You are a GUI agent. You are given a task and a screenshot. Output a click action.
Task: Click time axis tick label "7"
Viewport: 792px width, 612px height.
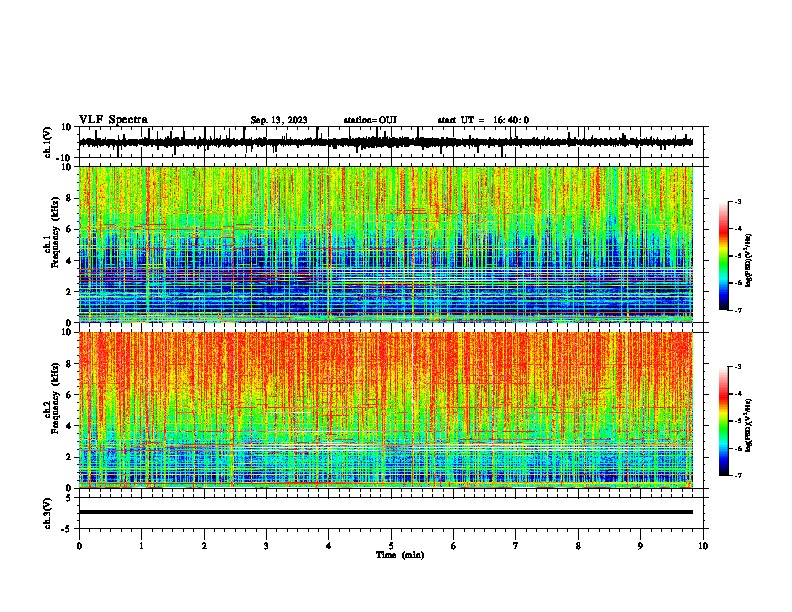pyautogui.click(x=516, y=546)
